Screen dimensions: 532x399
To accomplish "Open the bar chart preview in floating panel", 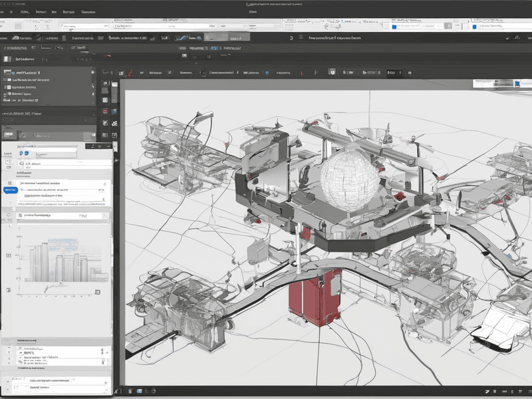I will tap(63, 261).
